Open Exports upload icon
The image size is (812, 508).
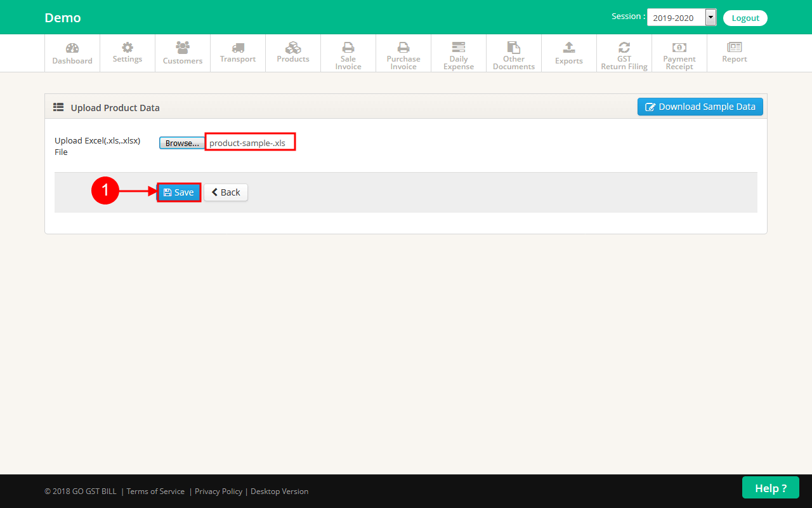coord(569,48)
